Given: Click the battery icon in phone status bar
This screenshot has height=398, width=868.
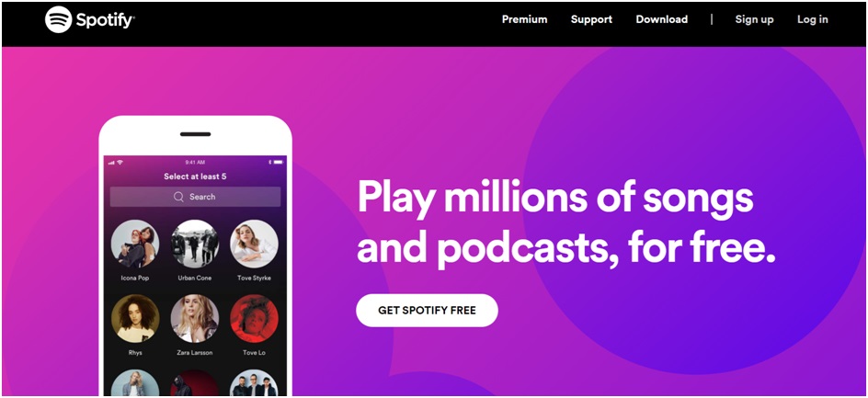Looking at the screenshot, I should click(278, 162).
